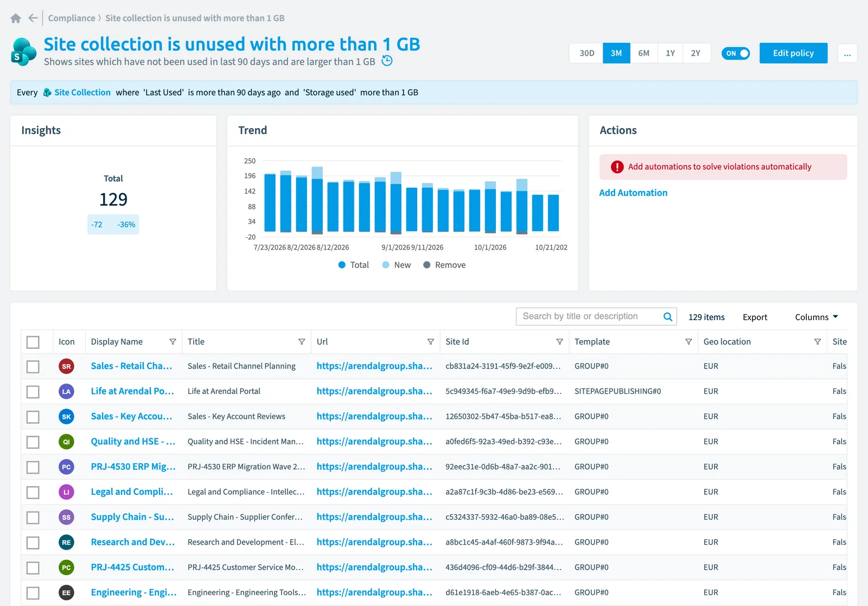Open the Url column filter

431,342
